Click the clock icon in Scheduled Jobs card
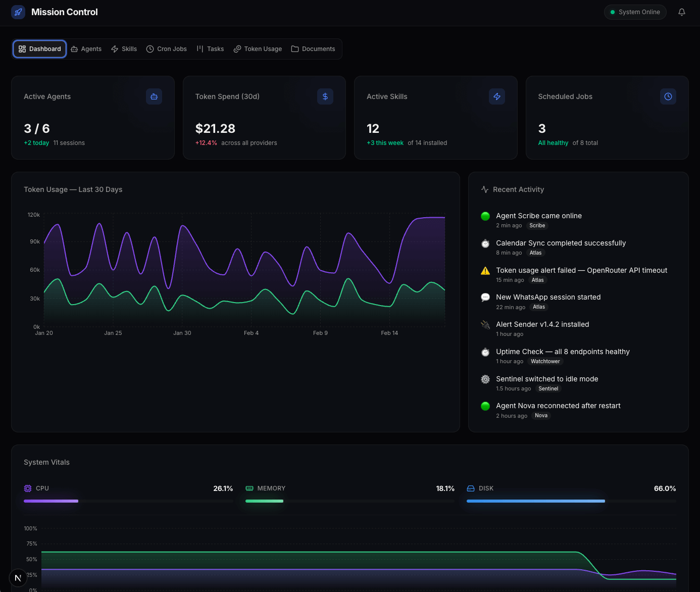The height and width of the screenshot is (592, 700). [x=668, y=96]
